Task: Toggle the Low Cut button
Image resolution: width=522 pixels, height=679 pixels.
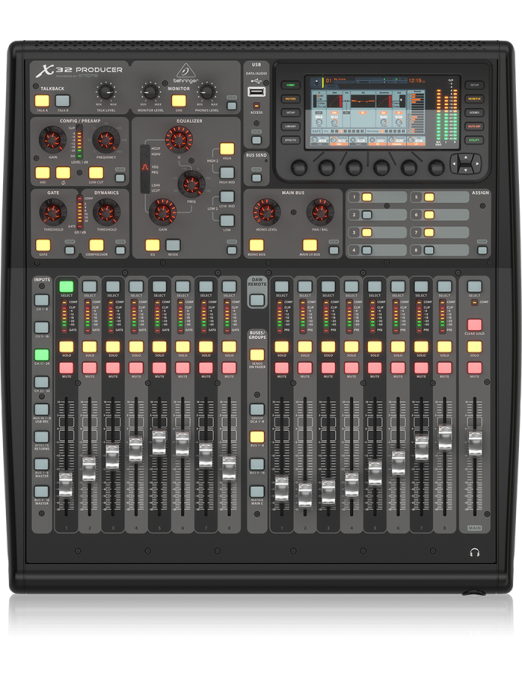Action: (96, 173)
